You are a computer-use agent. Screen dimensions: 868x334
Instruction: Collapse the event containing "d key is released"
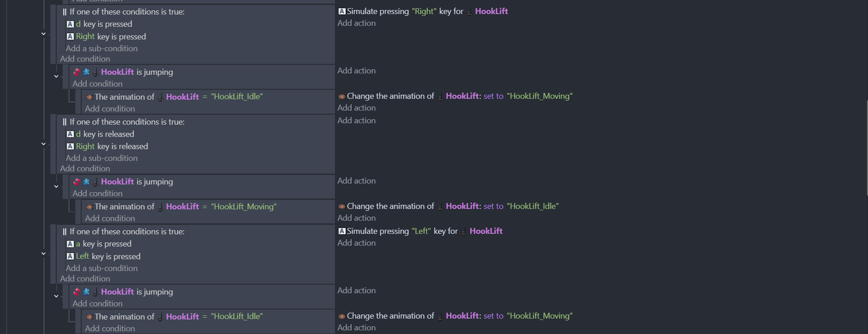pos(44,144)
